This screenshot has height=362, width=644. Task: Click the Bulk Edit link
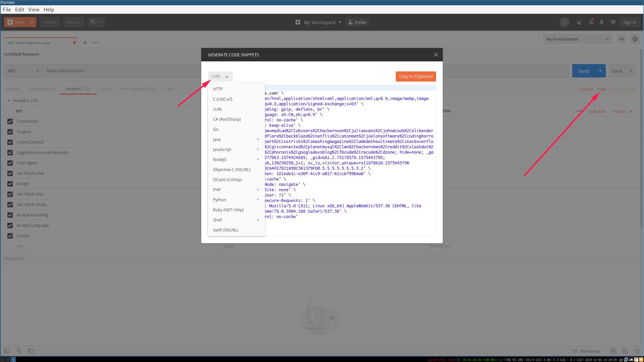click(x=597, y=112)
